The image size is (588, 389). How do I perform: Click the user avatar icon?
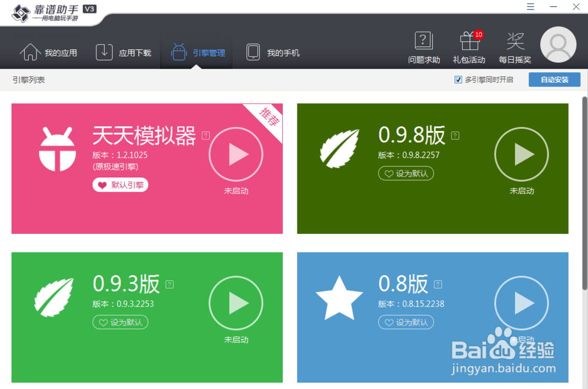[558, 45]
